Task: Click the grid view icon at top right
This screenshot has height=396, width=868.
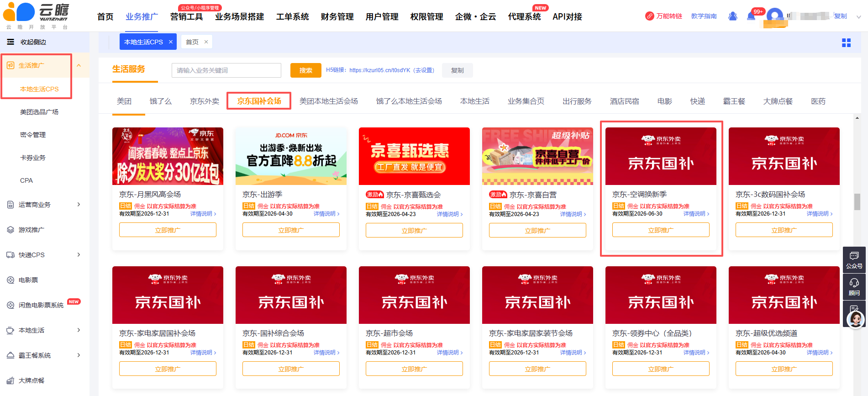Action: [x=846, y=42]
